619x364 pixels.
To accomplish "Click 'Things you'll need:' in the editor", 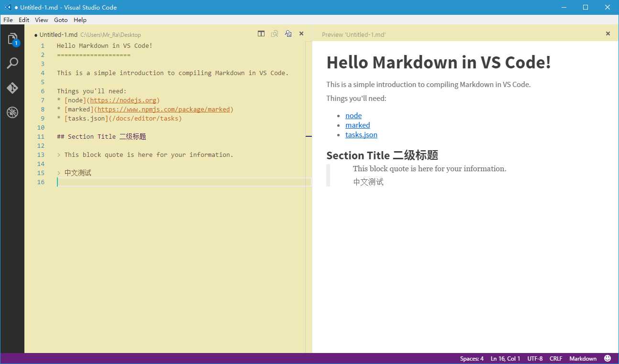I will pyautogui.click(x=92, y=91).
